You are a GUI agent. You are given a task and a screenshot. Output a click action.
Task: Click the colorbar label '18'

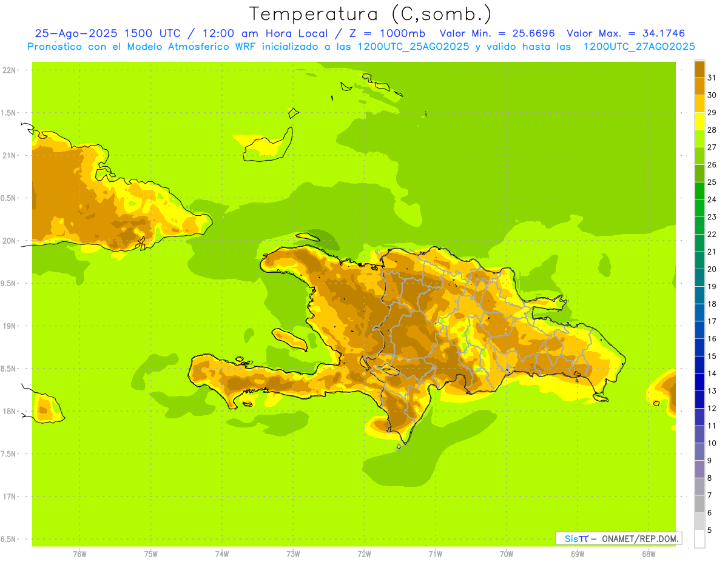712,304
